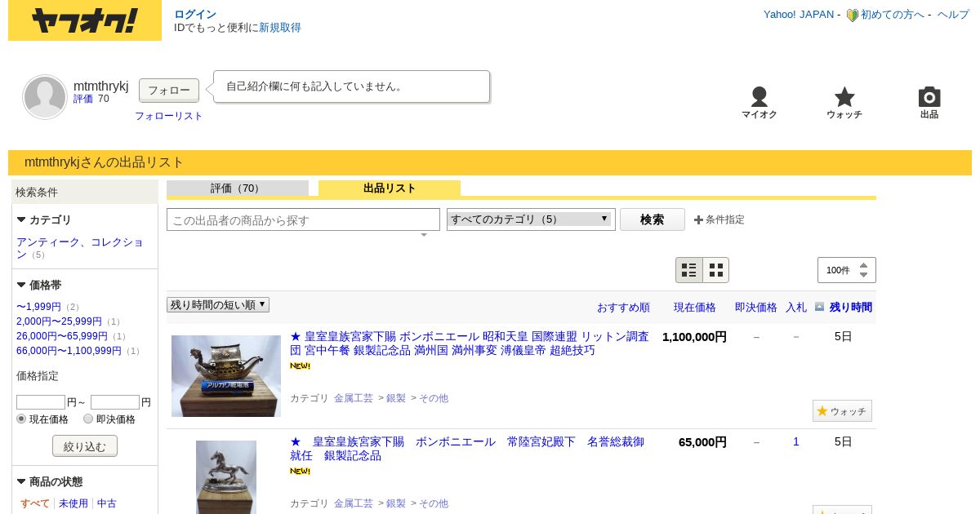Open the 残り時間の短い順 sort dropdown
980x514 pixels.
pos(218,304)
